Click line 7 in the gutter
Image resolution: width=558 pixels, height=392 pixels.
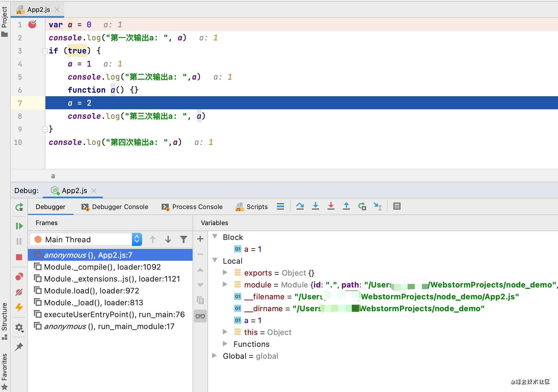(x=28, y=103)
